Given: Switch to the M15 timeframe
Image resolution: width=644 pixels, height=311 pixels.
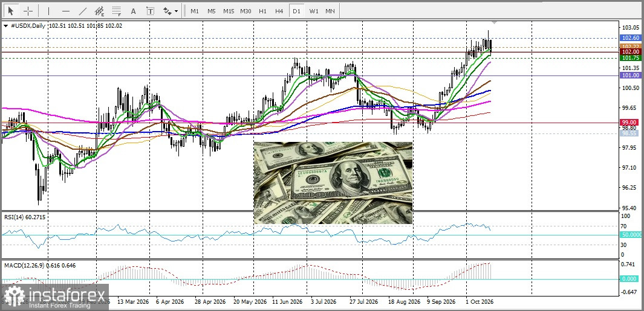Looking at the screenshot, I should tap(229, 11).
